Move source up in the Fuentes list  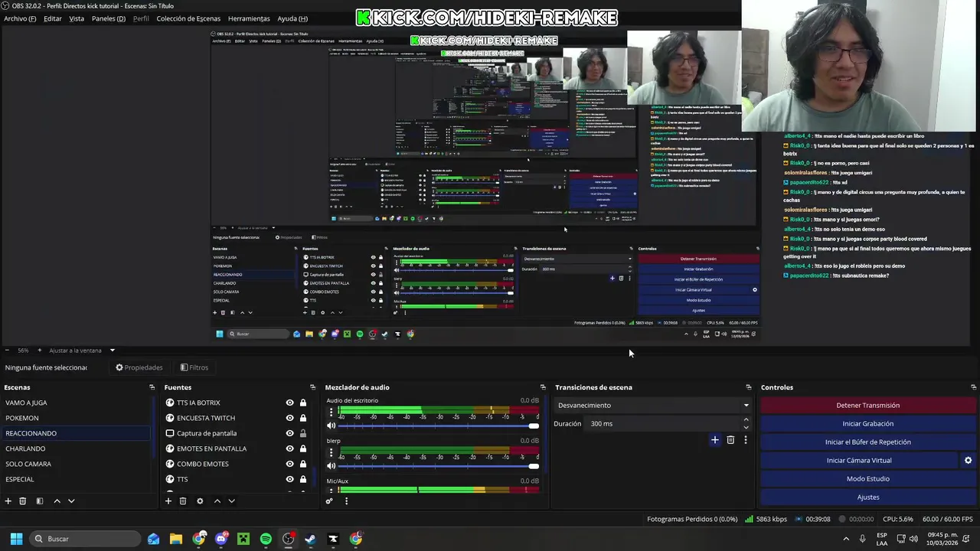217,501
